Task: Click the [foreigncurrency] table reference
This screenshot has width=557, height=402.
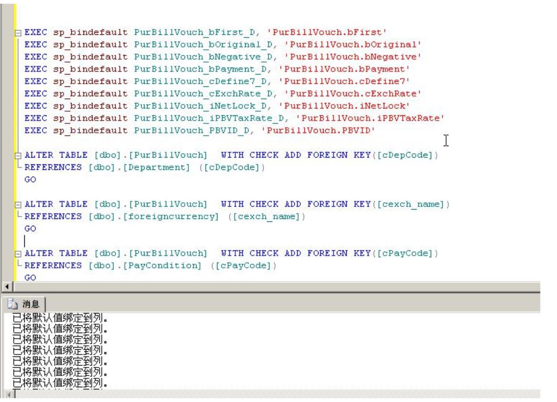Action: pos(171,216)
